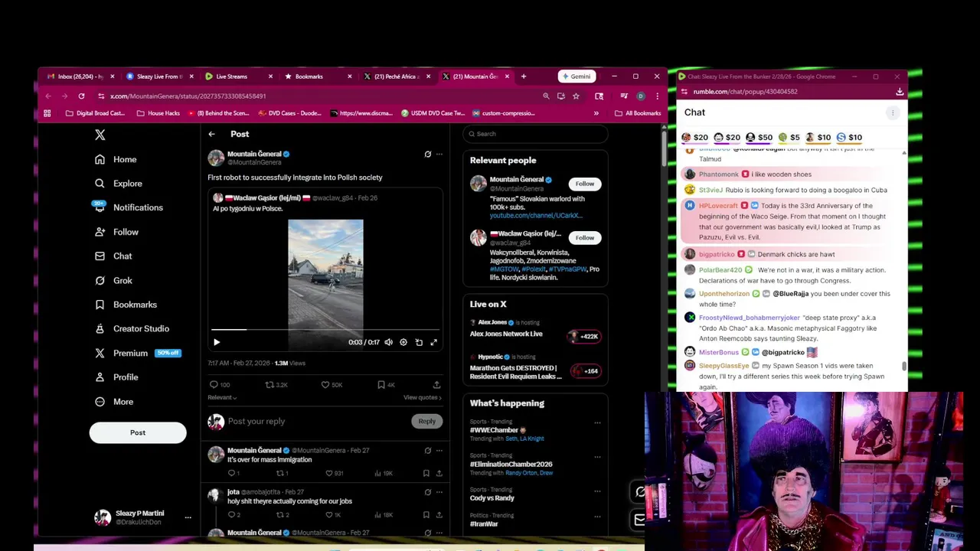Open video settings gear
The width and height of the screenshot is (980, 551).
[403, 343]
